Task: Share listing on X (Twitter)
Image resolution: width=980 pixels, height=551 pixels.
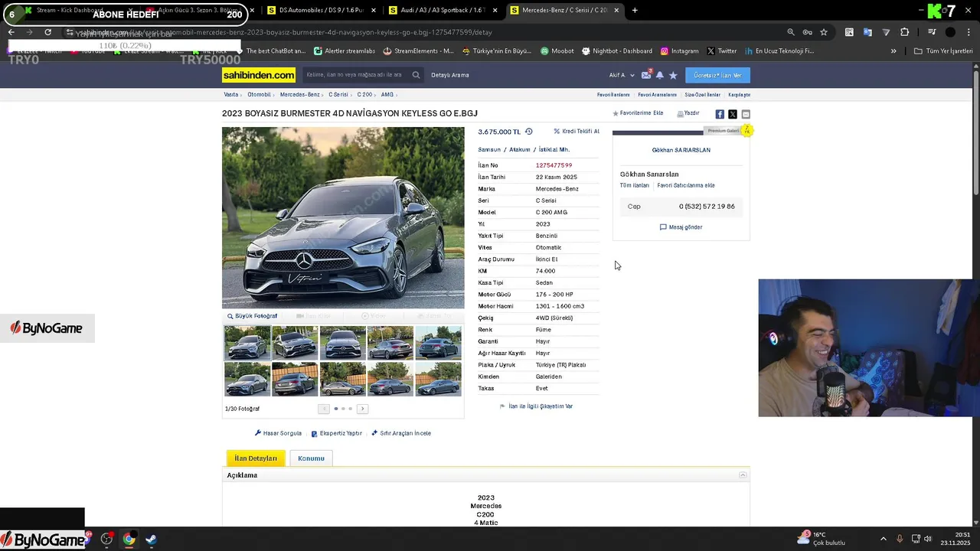Action: pyautogui.click(x=733, y=114)
